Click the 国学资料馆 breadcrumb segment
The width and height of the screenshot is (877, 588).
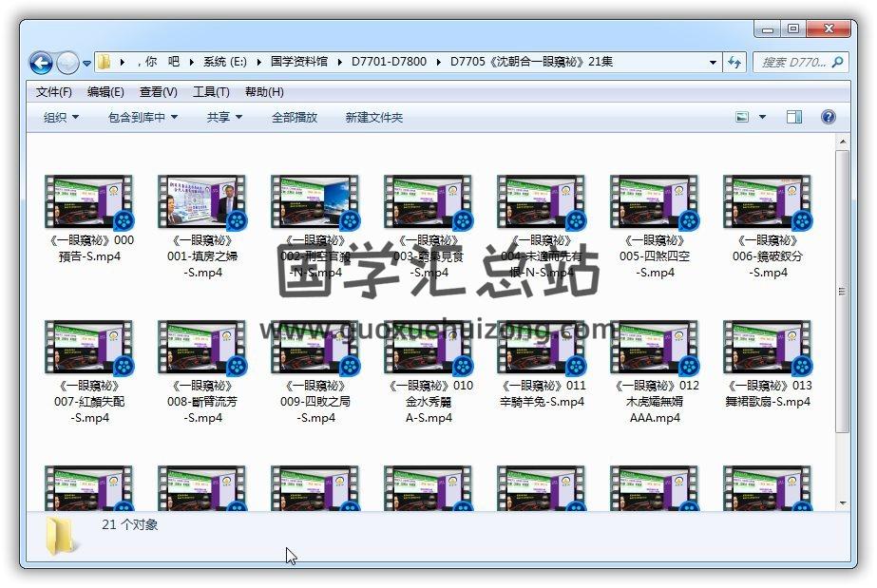coord(298,62)
